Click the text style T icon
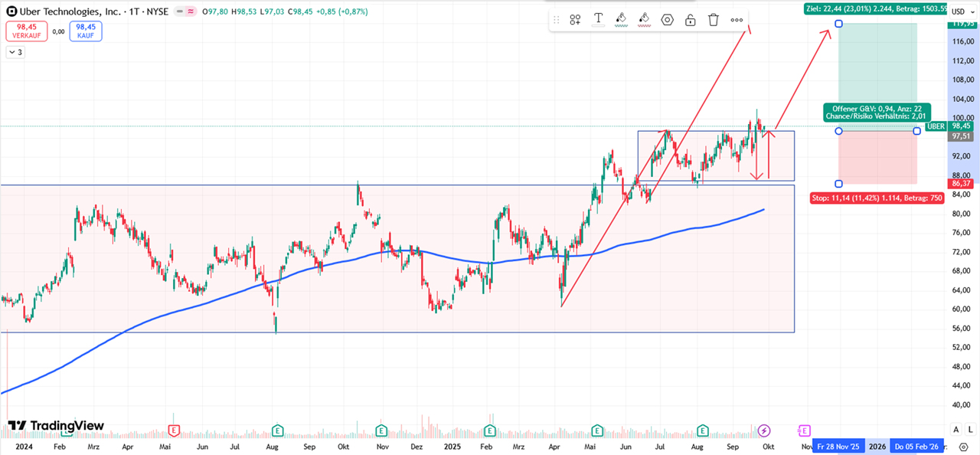 [x=598, y=20]
